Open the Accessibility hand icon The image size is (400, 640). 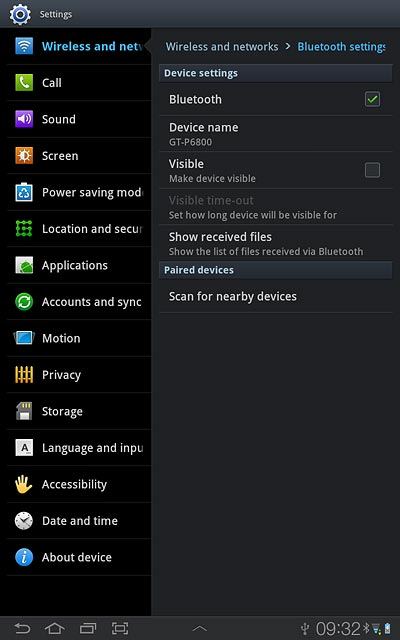[x=24, y=484]
